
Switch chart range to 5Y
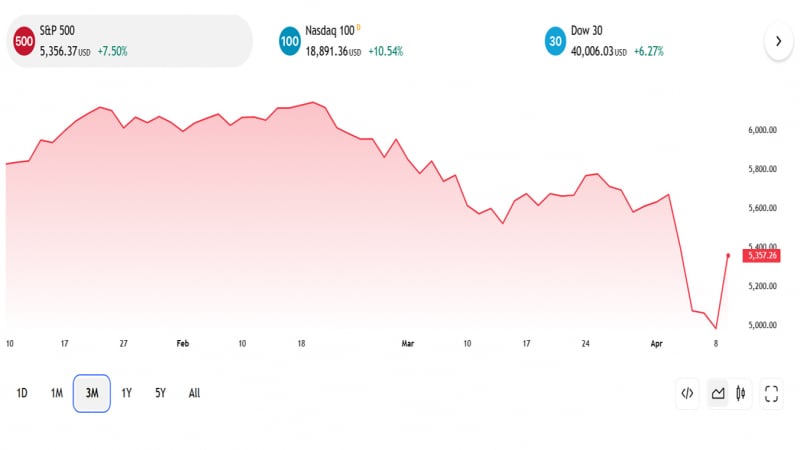pyautogui.click(x=160, y=393)
